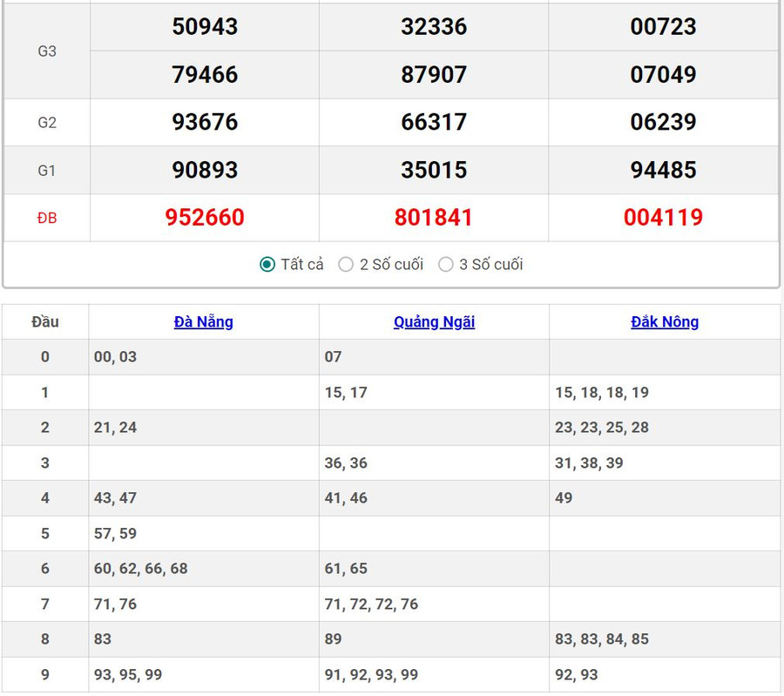Screen dimensions: 784x696
Task: Click the cell showing 15, 18, 18, 19
Action: [x=602, y=393]
